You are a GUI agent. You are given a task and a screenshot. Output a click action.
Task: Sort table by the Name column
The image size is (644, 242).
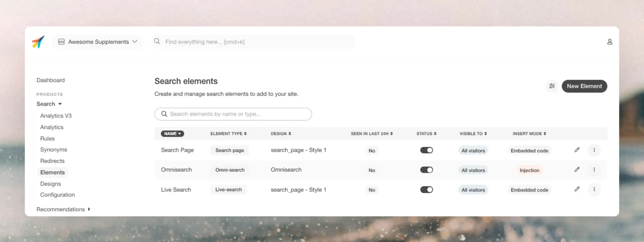pos(172,134)
